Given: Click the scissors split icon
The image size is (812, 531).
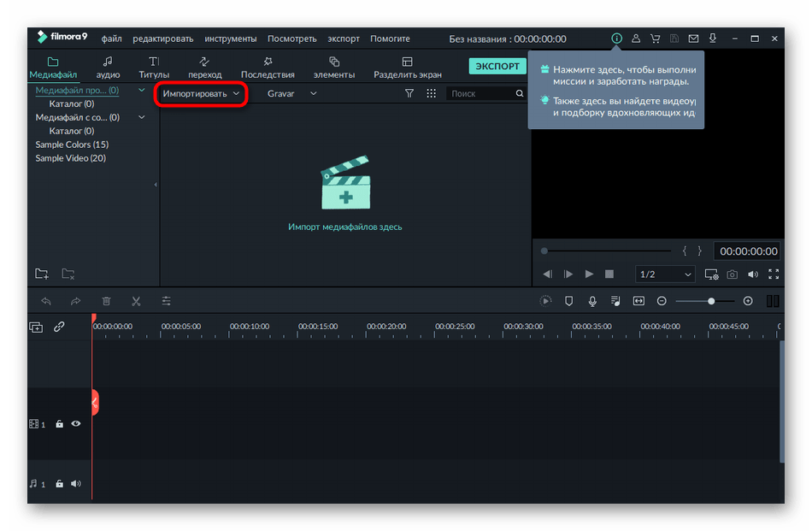Looking at the screenshot, I should 136,301.
